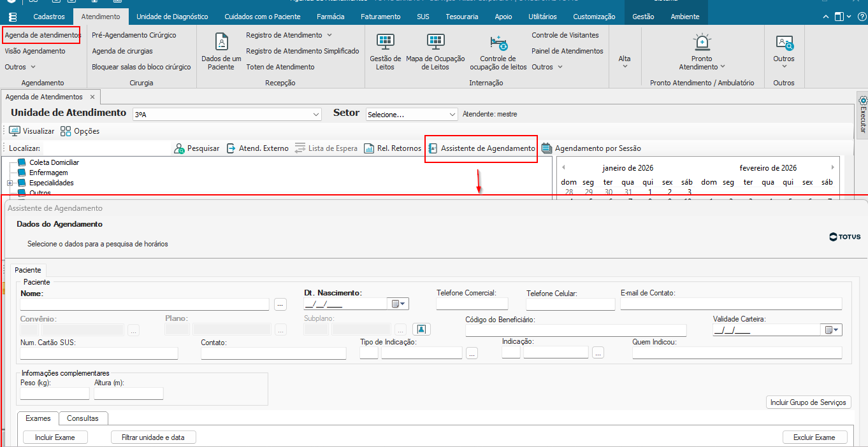The image size is (868, 447).
Task: Collapse the ribbon with the up arrow
Action: 826,17
